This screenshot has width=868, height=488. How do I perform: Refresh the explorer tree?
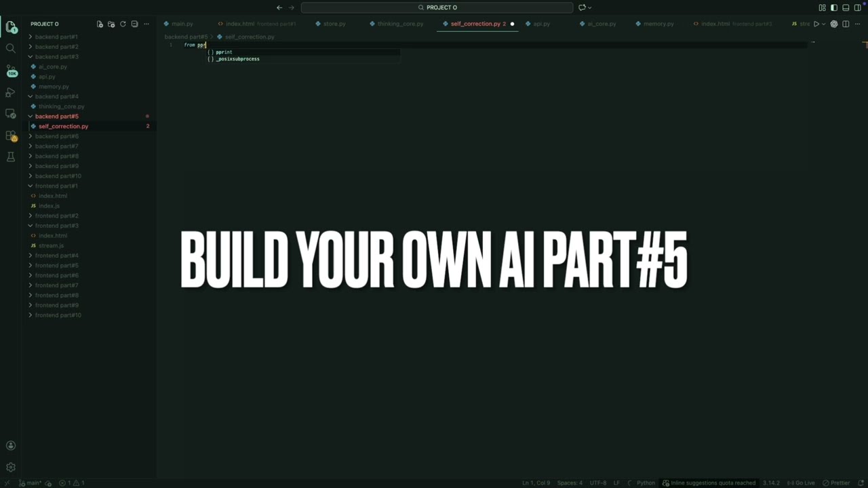[x=123, y=24]
